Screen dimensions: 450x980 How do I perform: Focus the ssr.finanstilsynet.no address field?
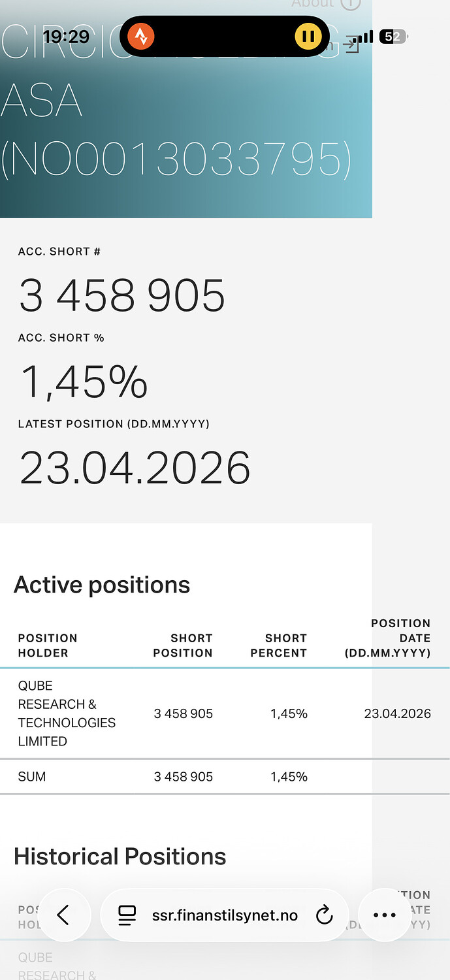pyautogui.click(x=225, y=916)
